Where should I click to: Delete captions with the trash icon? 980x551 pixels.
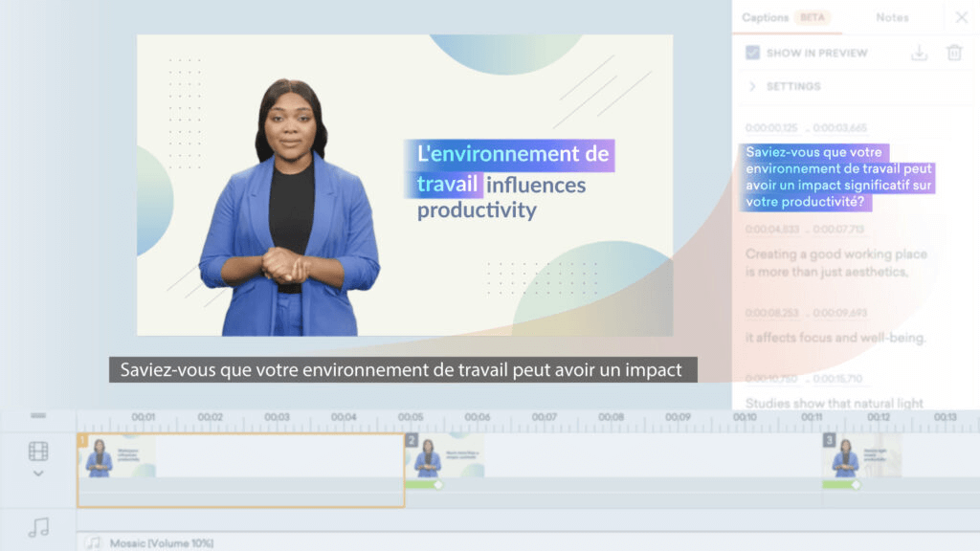(x=953, y=53)
